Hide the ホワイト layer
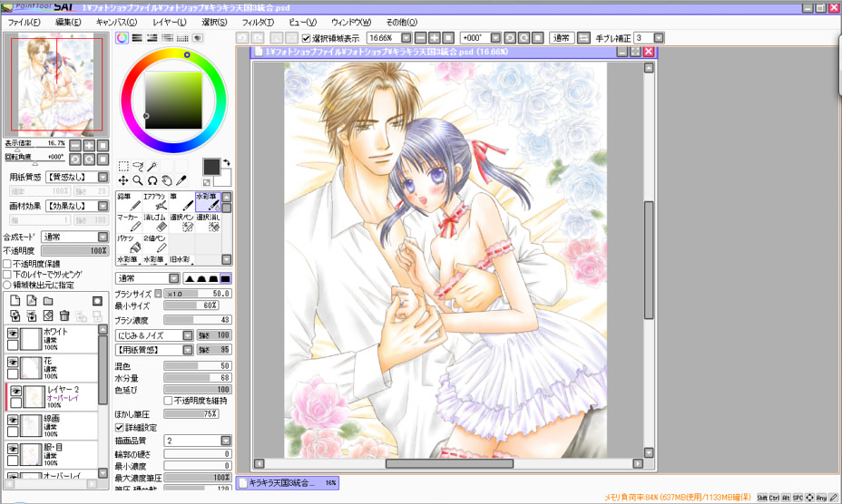 pos(13,334)
